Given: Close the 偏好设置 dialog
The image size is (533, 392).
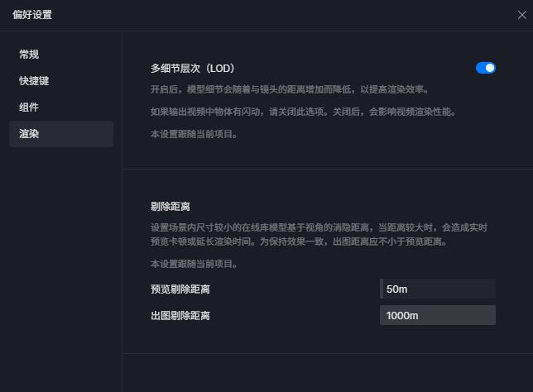Looking at the screenshot, I should pos(521,15).
